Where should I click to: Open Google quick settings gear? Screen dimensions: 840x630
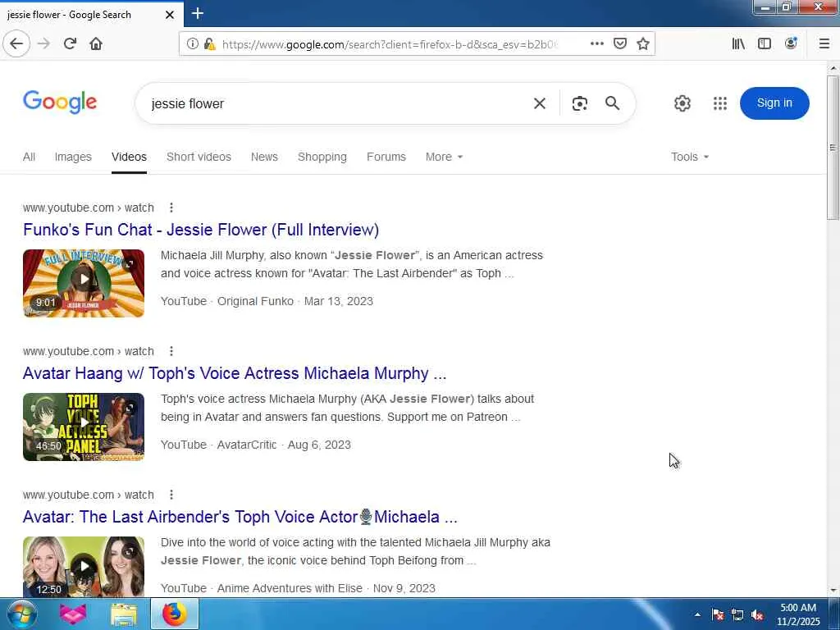(x=682, y=103)
